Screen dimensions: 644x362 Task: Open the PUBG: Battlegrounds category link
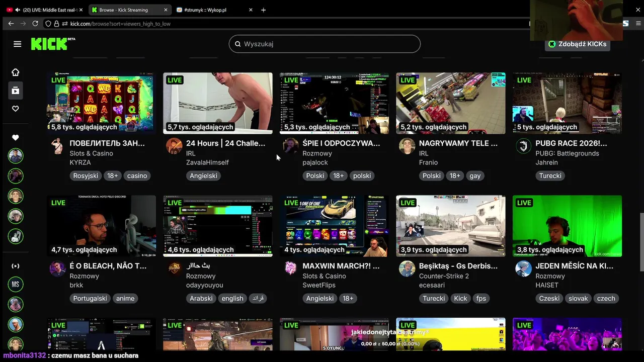click(x=567, y=153)
